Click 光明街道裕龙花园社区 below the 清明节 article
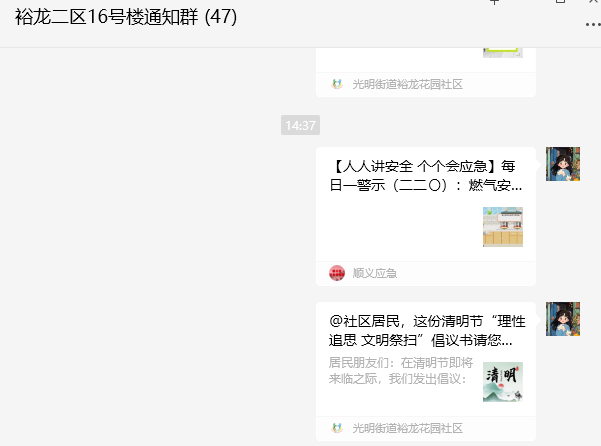Image resolution: width=601 pixels, height=446 pixels. (x=407, y=428)
